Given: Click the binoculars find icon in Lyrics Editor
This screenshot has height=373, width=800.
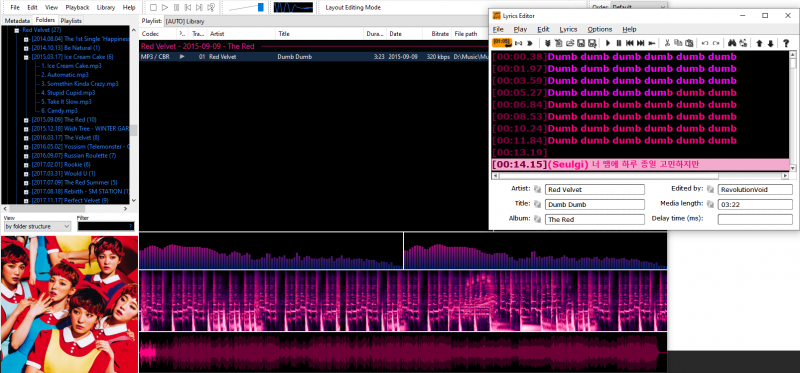Looking at the screenshot, I should click(x=733, y=43).
